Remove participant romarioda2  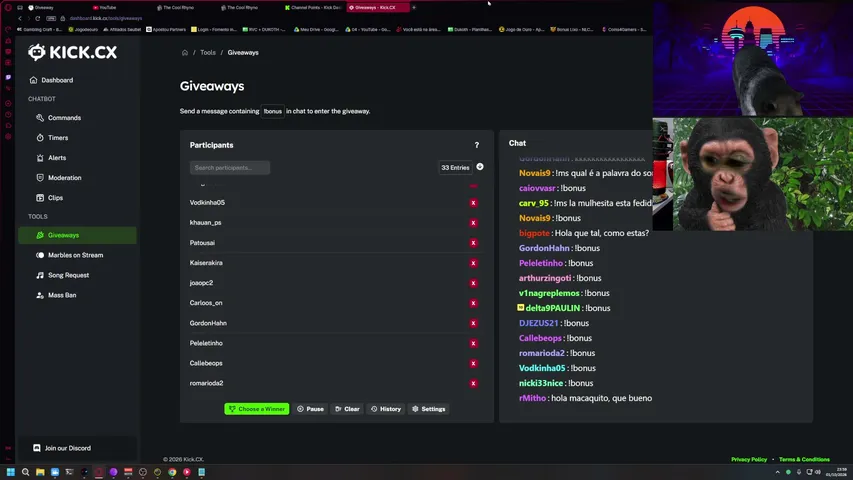[x=473, y=383]
